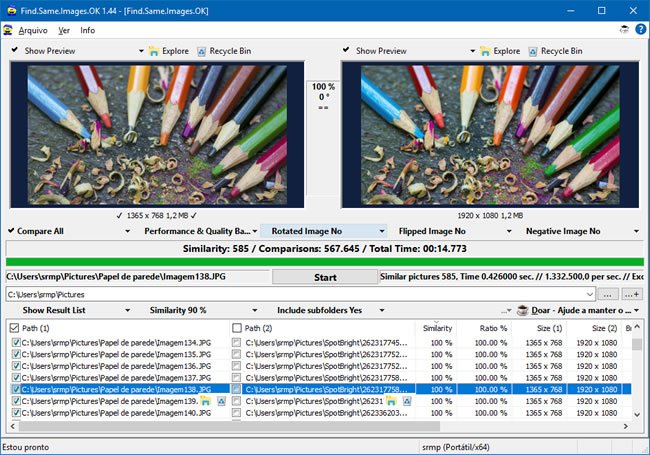Open the Info menu
Image resolution: width=650 pixels, height=455 pixels.
(x=88, y=30)
